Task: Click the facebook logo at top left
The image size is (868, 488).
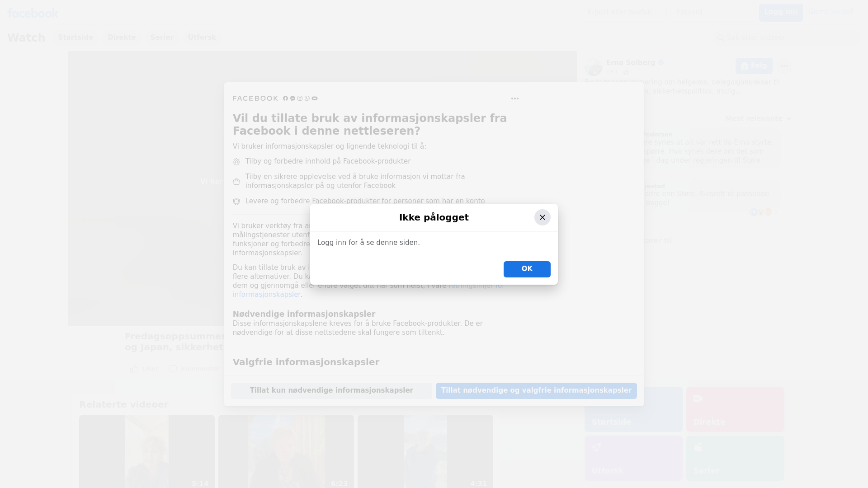Action: click(x=33, y=13)
